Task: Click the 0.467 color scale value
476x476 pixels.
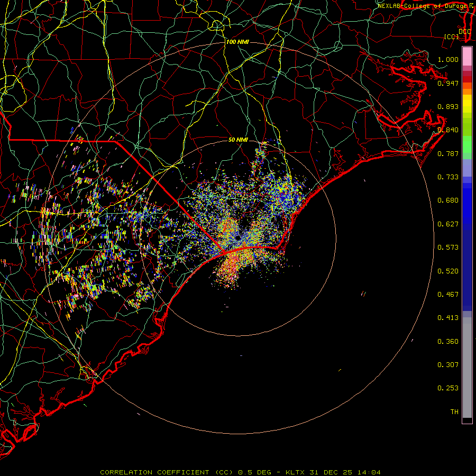Action: pos(448,295)
